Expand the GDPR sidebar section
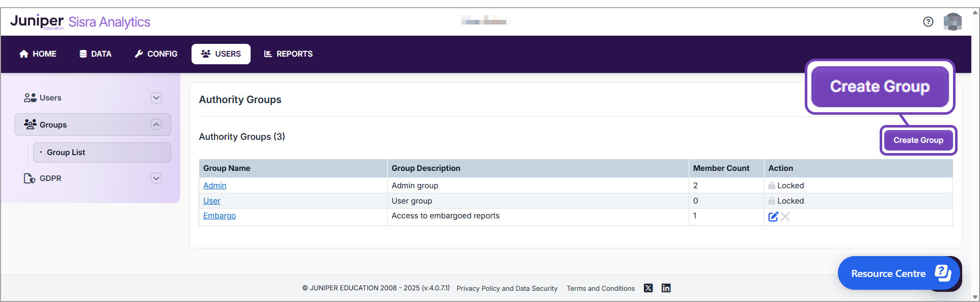The width and height of the screenshot is (980, 302). pos(156,179)
